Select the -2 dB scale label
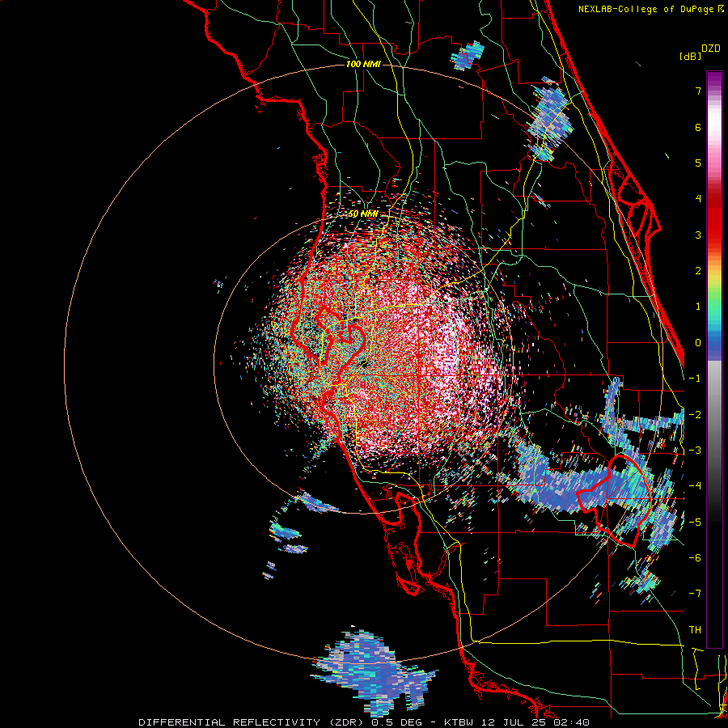Screen dimensions: 728x728 [x=695, y=414]
